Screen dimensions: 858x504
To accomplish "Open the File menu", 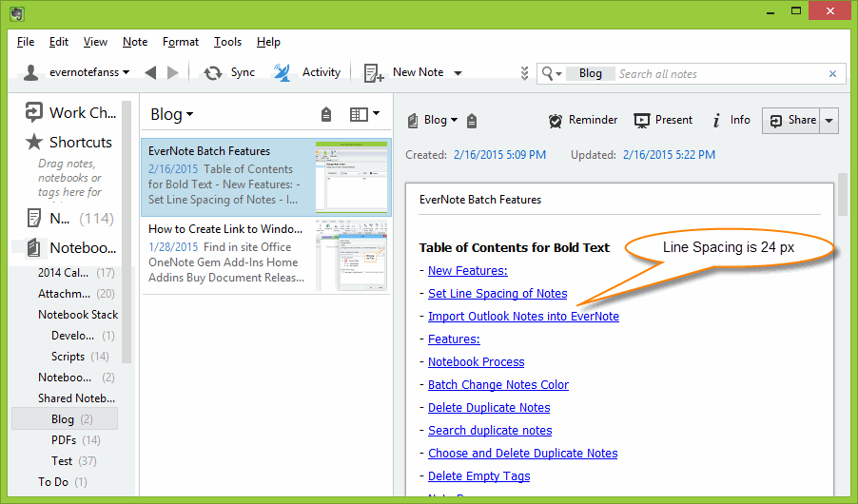I will pos(26,42).
